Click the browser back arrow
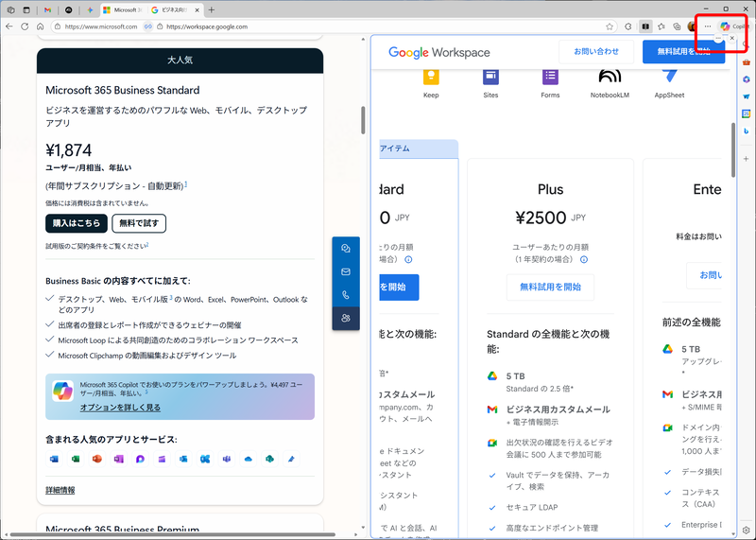The width and height of the screenshot is (756, 540). (9, 26)
